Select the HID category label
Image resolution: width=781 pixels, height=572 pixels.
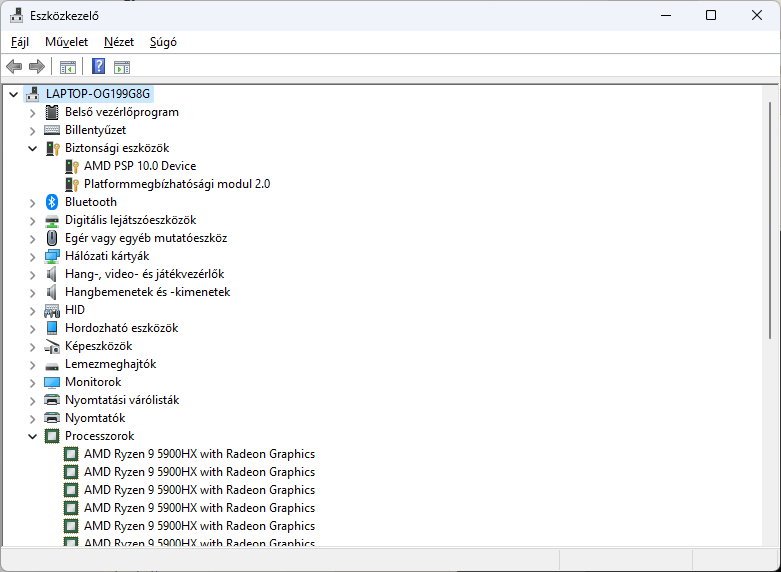coord(75,310)
